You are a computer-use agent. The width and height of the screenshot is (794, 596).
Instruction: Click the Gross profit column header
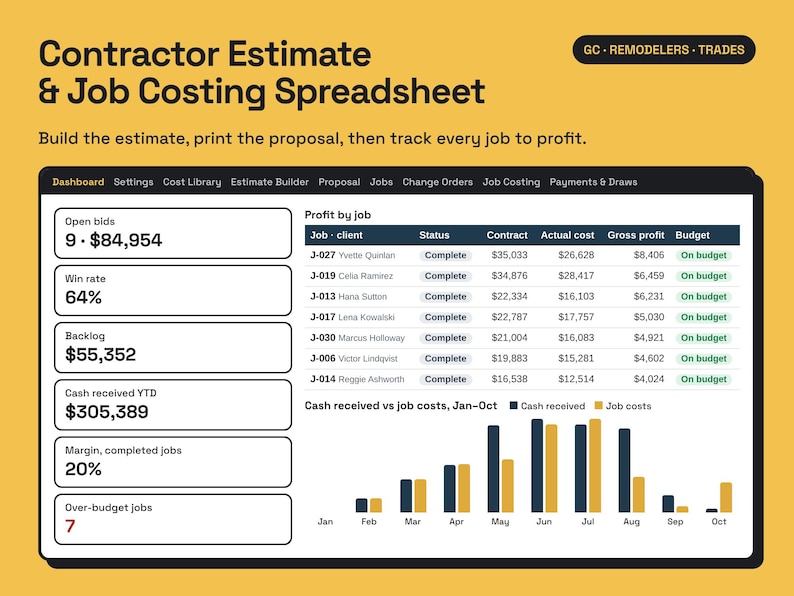(636, 235)
